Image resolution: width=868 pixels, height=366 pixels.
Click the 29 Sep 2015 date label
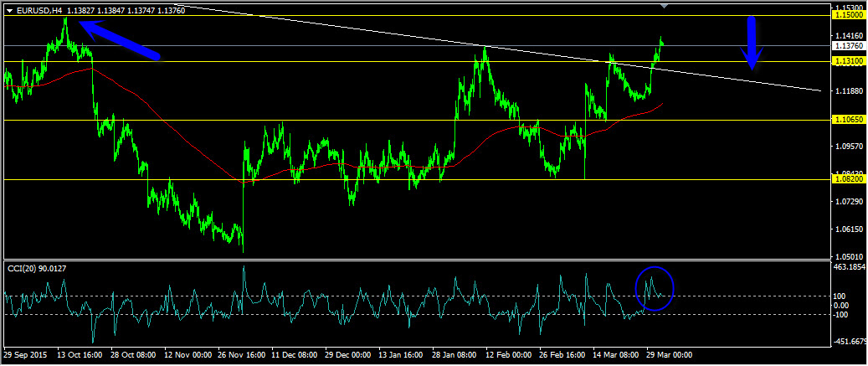(x=25, y=354)
